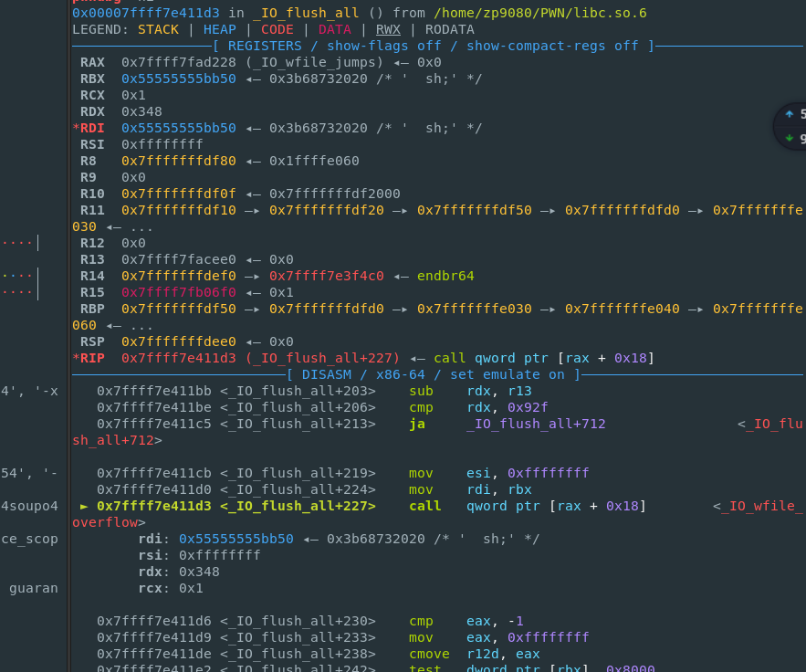Click the red asterisk beside the RIP register
Viewport: 806px width, 672px height.
tap(76, 358)
